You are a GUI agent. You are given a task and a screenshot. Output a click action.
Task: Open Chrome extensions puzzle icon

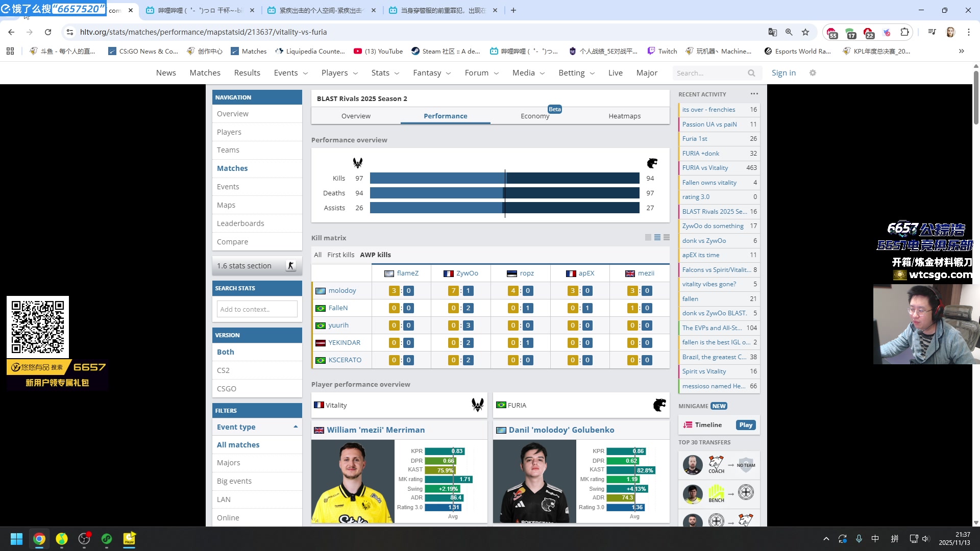click(904, 32)
